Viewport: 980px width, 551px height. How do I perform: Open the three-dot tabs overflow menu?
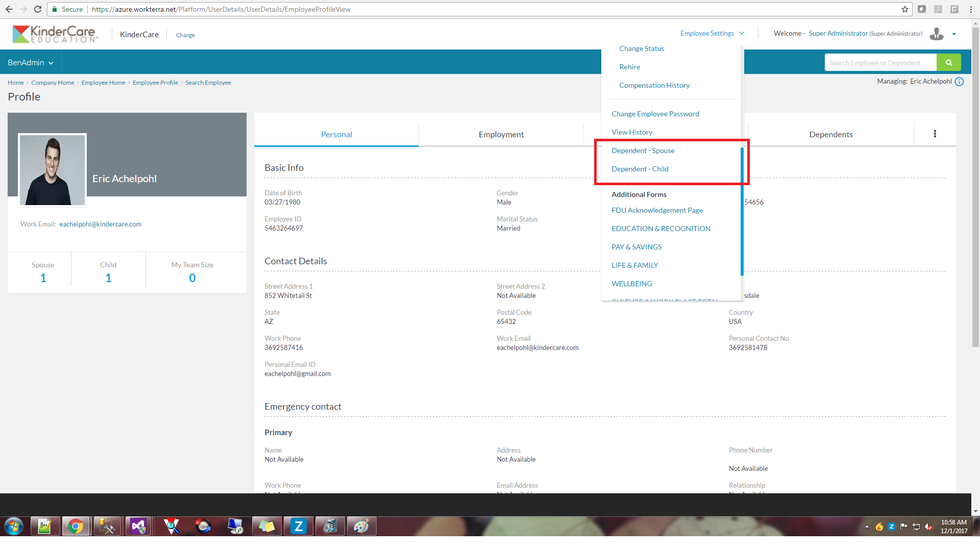[x=935, y=134]
